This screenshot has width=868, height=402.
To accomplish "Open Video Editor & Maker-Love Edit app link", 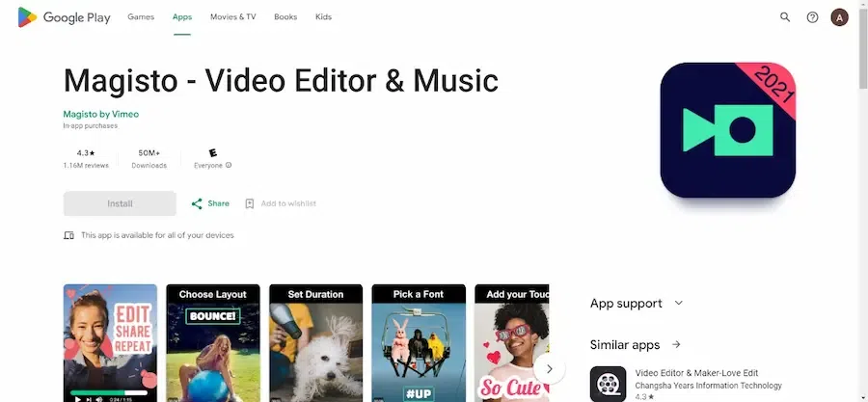I will (696, 373).
